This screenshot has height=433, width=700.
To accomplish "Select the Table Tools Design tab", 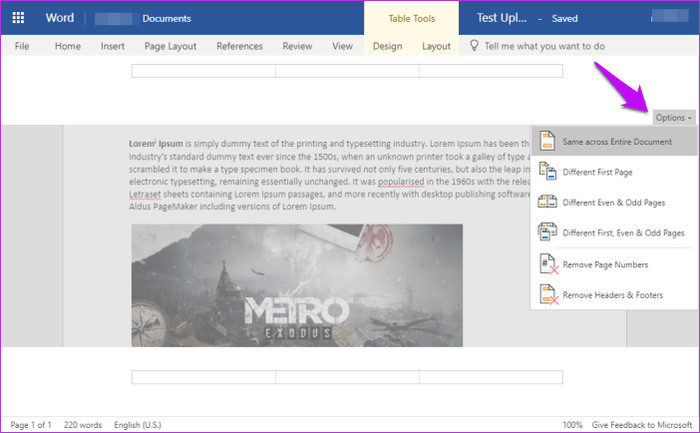I will [388, 46].
